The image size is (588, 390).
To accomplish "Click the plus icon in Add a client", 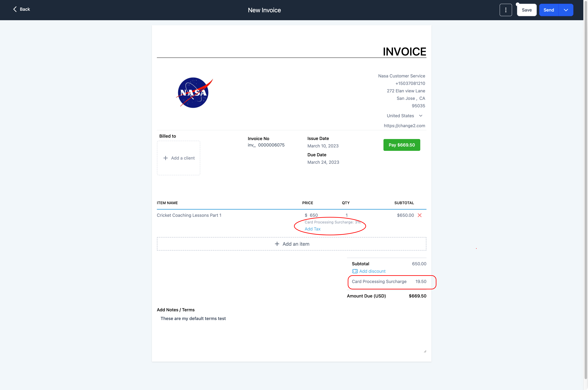I will [x=165, y=158].
